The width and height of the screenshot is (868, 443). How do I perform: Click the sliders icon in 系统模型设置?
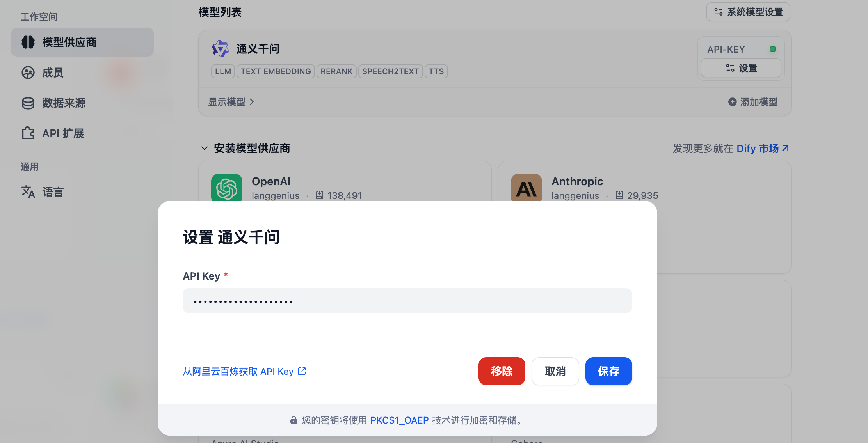click(x=719, y=12)
